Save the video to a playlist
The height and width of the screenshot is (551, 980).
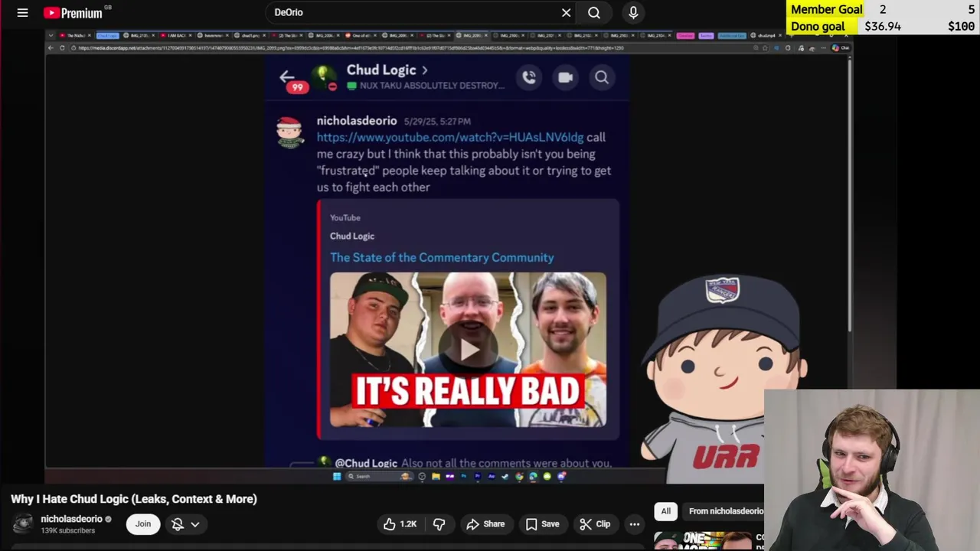click(542, 524)
